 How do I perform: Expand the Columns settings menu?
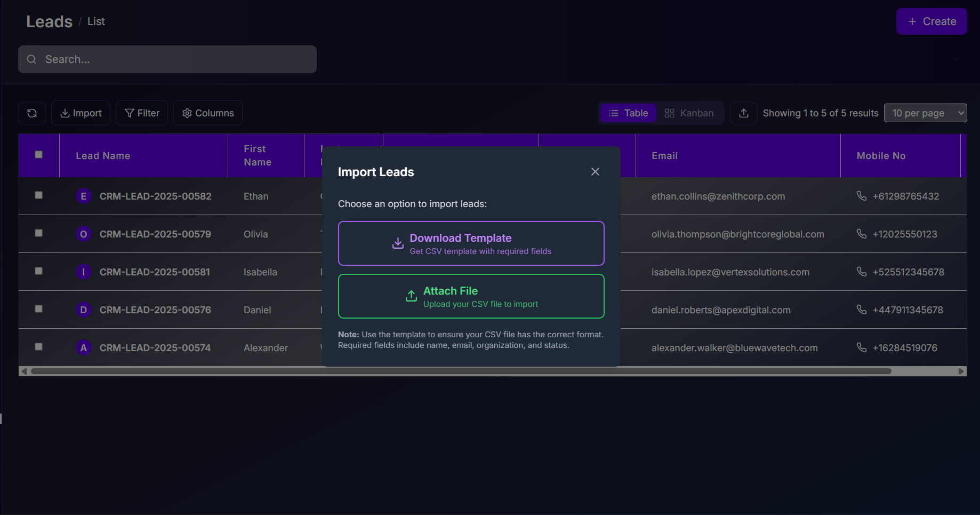(x=208, y=113)
